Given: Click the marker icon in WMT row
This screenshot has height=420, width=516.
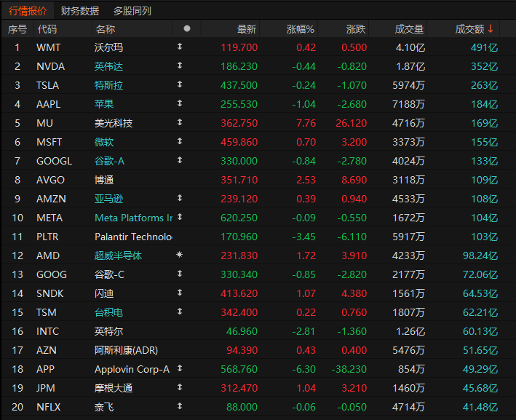Looking at the screenshot, I should click(180, 47).
